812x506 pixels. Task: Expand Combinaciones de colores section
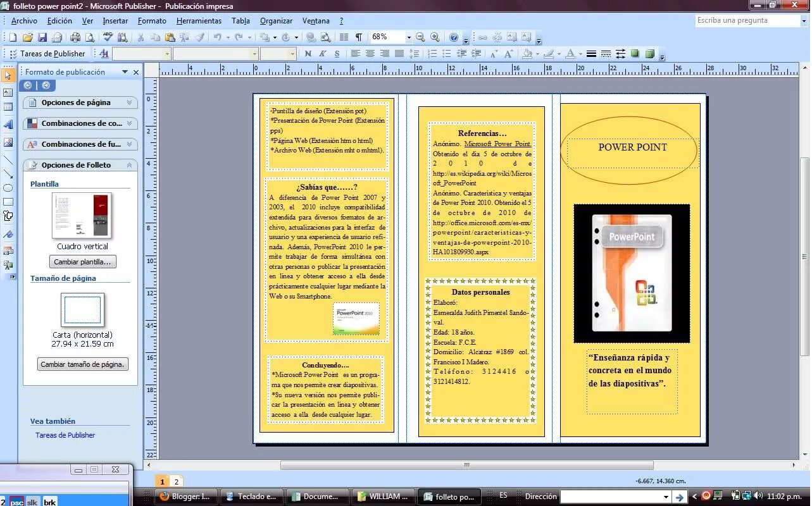80,123
